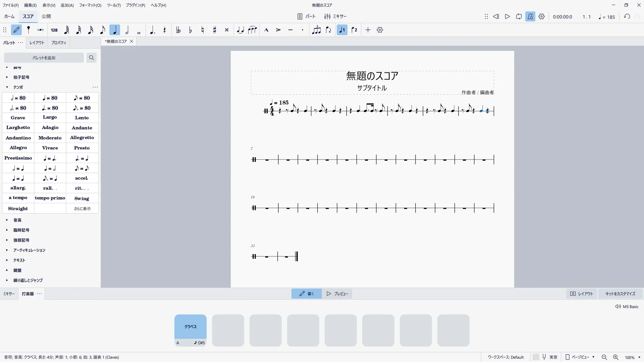Toggle loop playback
644x362 pixels.
point(519,17)
